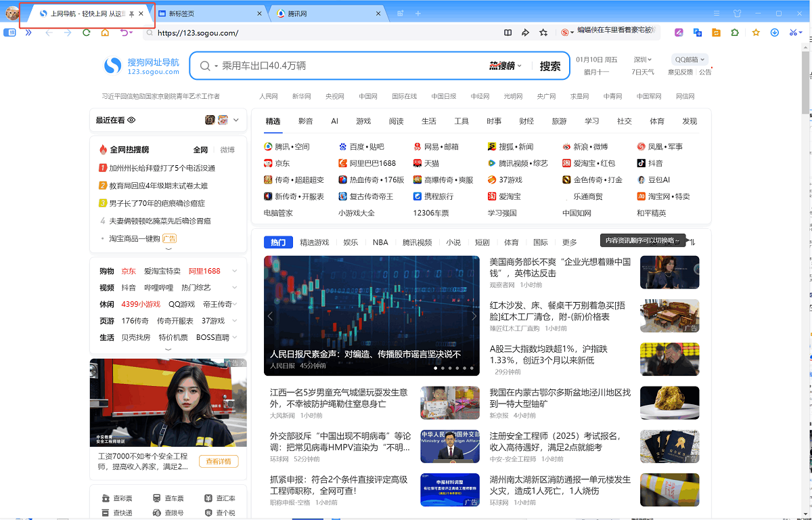This screenshot has height=520, width=812.
Task: Expand the 生活 row chevron
Action: click(235, 337)
